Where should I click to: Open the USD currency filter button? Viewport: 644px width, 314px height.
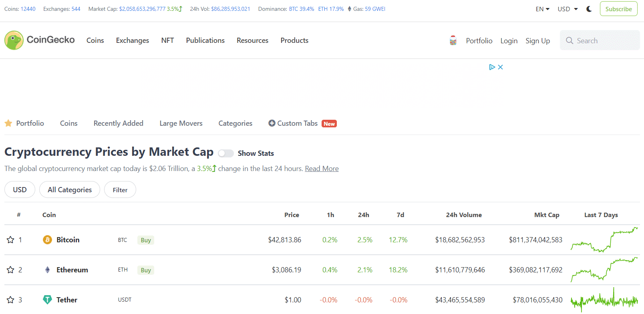pos(20,189)
